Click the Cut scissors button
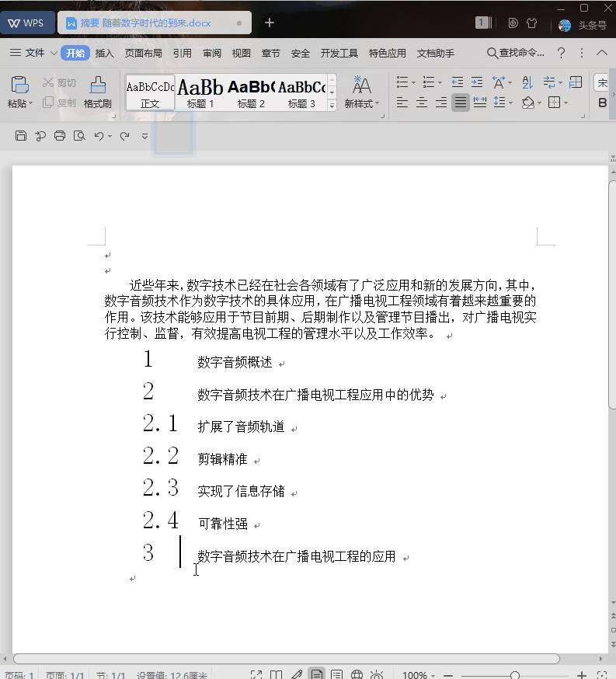Image resolution: width=616 pixels, height=679 pixels. pyautogui.click(x=59, y=82)
